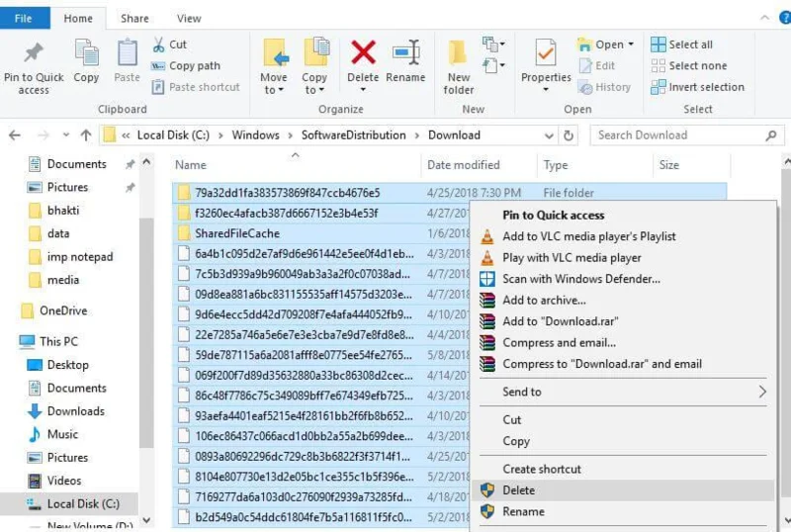Click the red X Delete ribbon icon
Viewport: 791px width, 532px height.
[x=363, y=52]
